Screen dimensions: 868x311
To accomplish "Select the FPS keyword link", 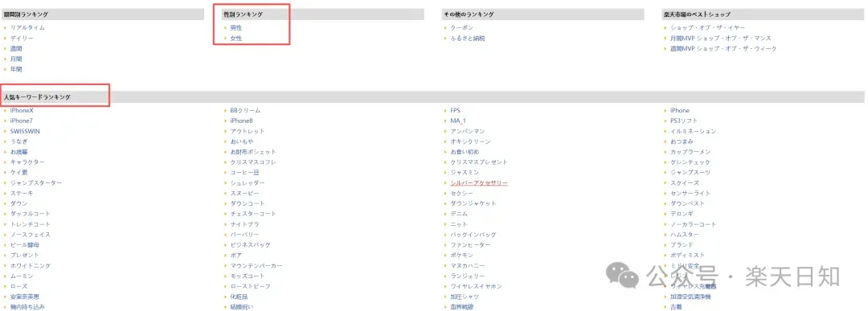I will click(x=455, y=111).
